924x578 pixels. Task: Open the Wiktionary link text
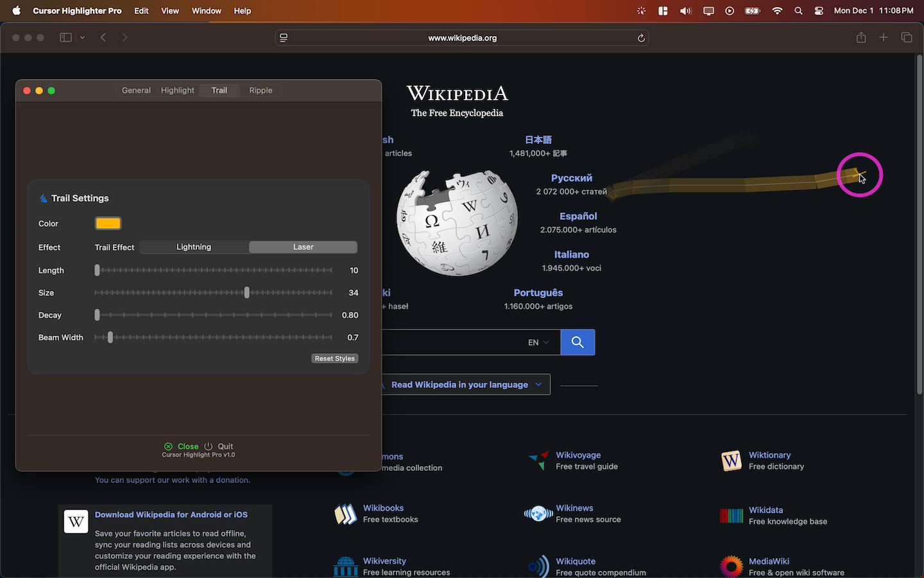coord(769,455)
